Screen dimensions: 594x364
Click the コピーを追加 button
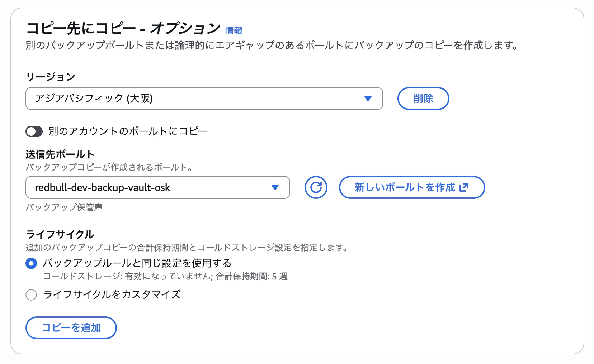coord(71,328)
